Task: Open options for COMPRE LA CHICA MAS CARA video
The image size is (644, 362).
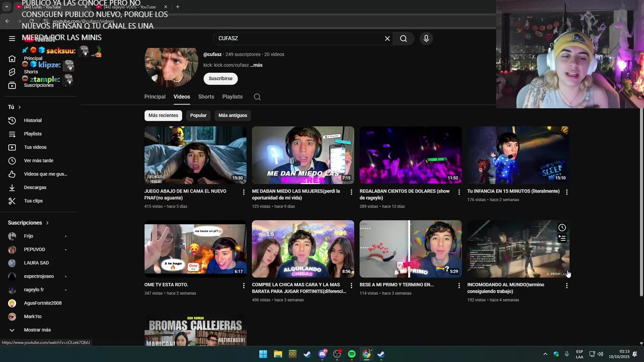Action: (x=352, y=286)
